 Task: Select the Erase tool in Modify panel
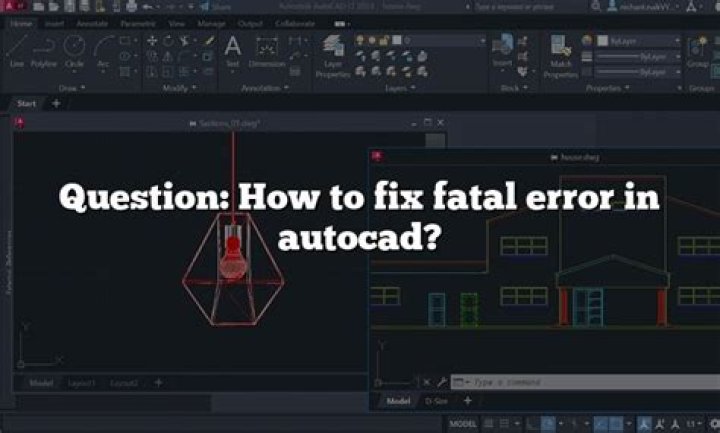[209, 41]
